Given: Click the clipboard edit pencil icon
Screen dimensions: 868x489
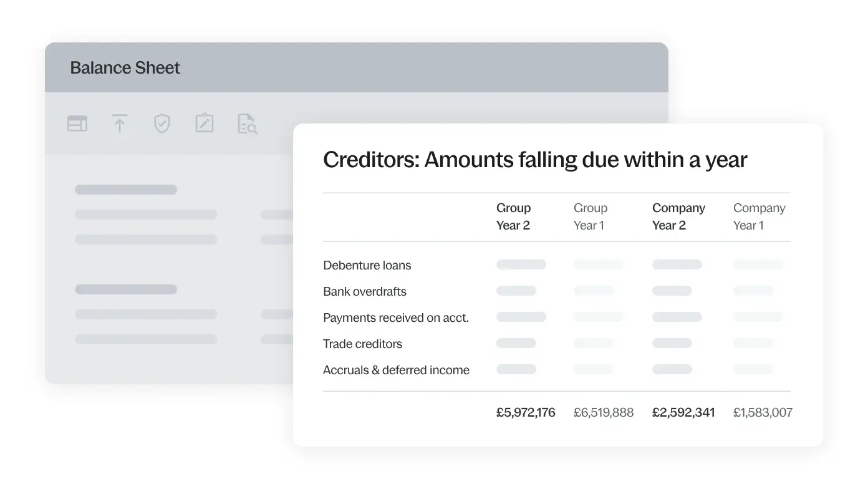Looking at the screenshot, I should point(205,123).
